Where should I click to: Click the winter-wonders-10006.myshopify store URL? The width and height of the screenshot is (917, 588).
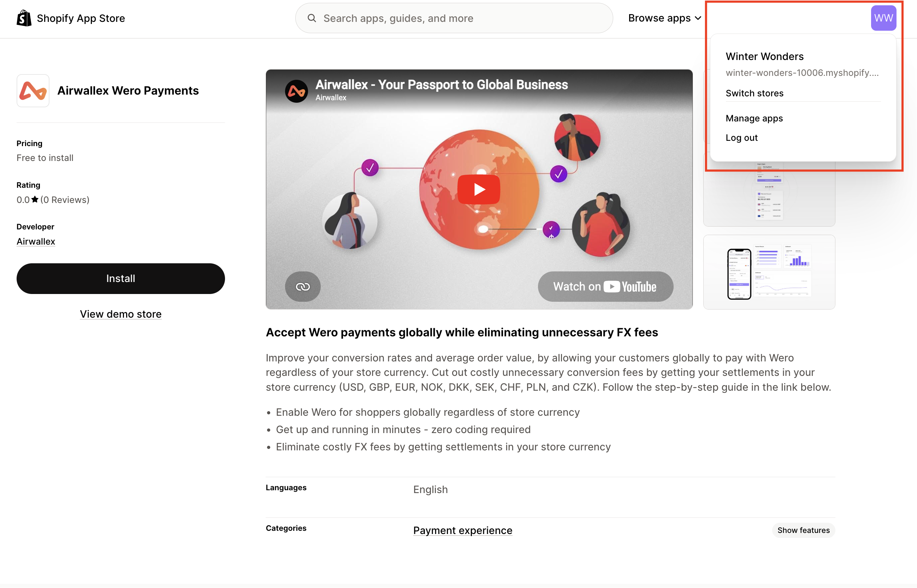(802, 73)
